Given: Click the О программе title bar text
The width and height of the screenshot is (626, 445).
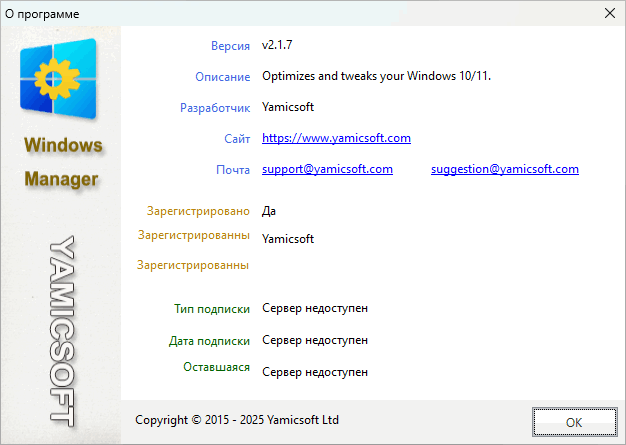Looking at the screenshot, I should tap(42, 14).
